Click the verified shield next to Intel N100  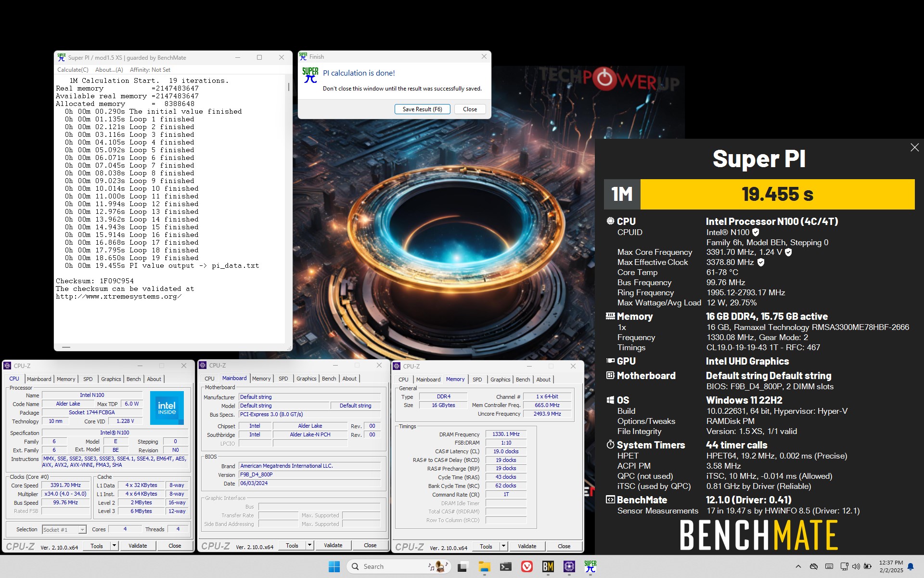tap(756, 232)
